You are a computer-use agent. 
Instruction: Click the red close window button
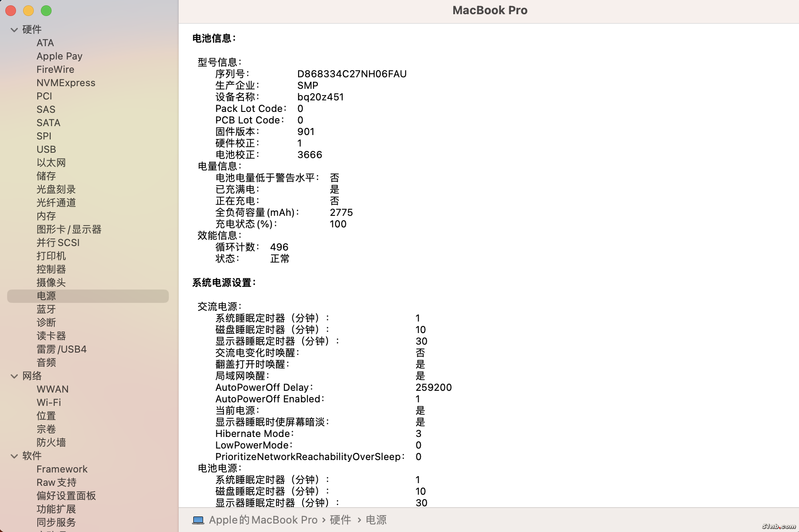[x=11, y=11]
